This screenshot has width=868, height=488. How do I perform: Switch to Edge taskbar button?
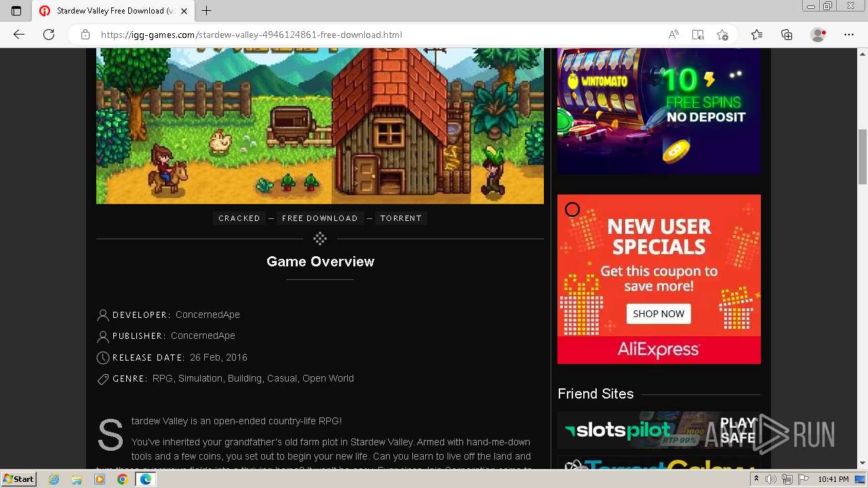tap(145, 479)
